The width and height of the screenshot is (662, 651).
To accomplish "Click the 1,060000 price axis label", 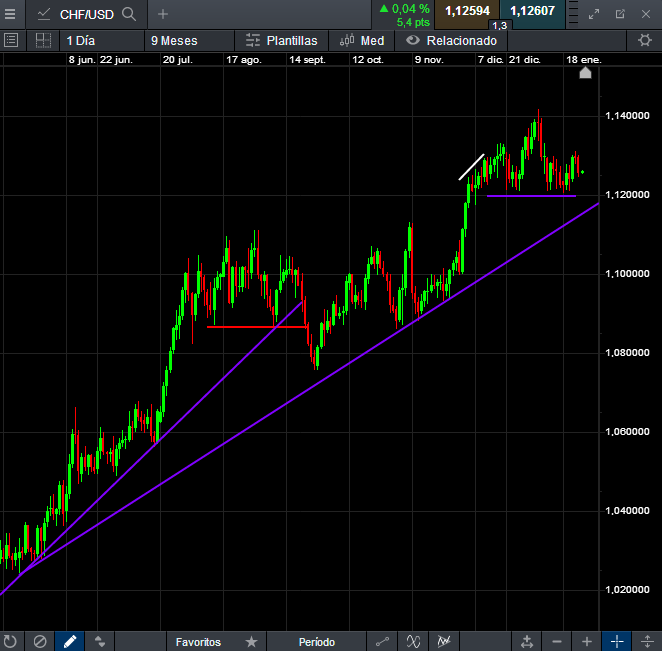I will (627, 431).
